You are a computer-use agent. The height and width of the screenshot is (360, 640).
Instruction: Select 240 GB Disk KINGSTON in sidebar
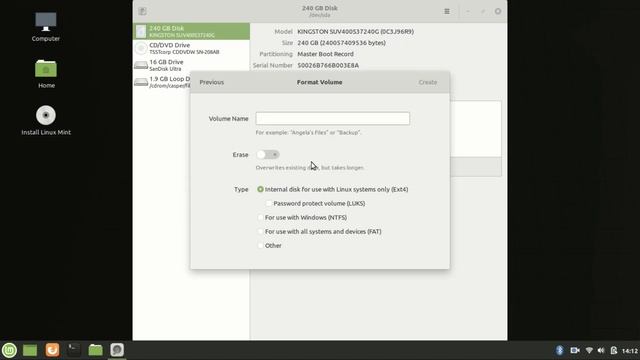(x=191, y=31)
